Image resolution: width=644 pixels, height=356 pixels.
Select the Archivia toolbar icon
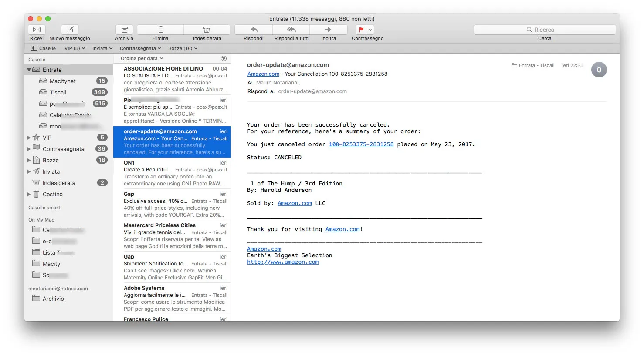[124, 30]
